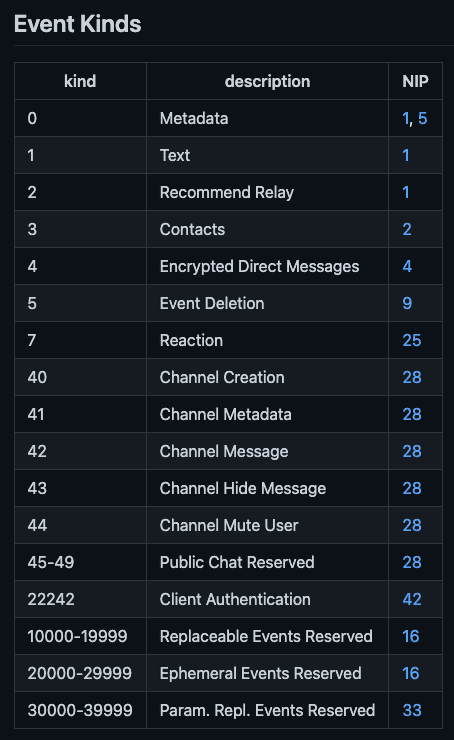The image size is (454, 740).
Task: Open NIP 28 link for Channel Metadata
Action: (x=412, y=414)
